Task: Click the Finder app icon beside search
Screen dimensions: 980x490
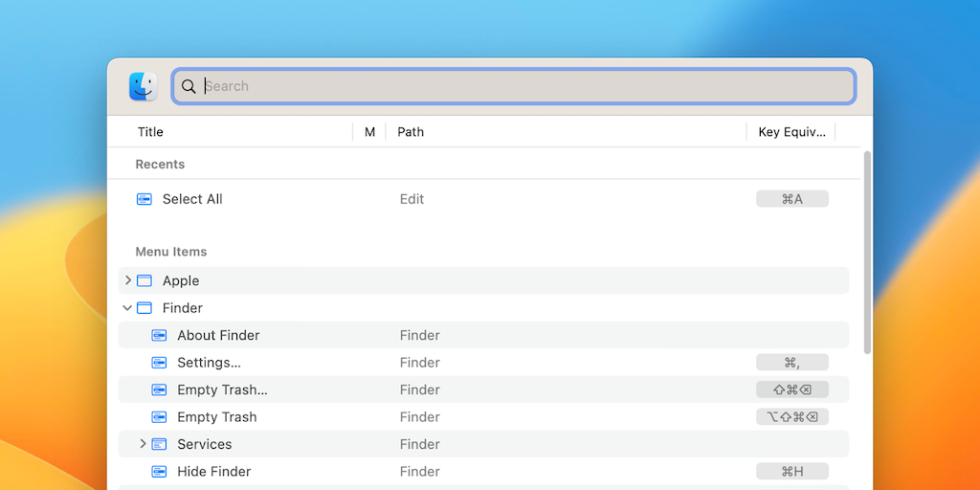Action: [x=144, y=86]
